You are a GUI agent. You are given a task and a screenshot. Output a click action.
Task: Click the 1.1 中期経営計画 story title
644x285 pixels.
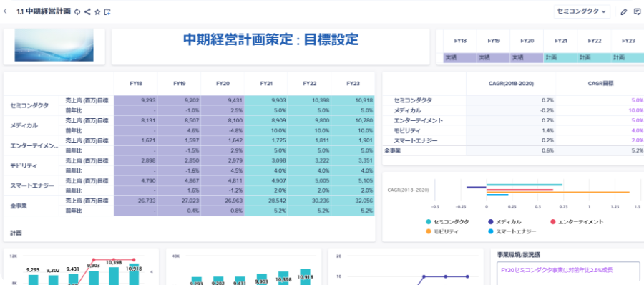(44, 11)
